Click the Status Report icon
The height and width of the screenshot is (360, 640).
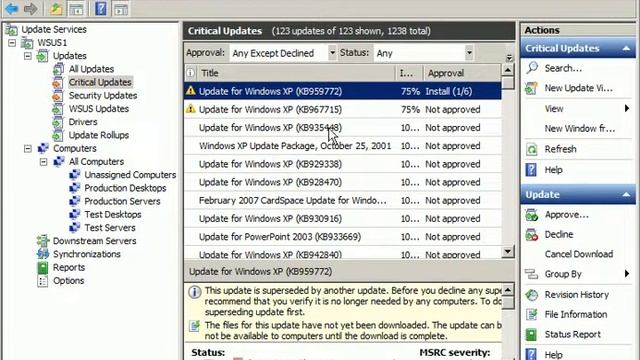click(531, 334)
